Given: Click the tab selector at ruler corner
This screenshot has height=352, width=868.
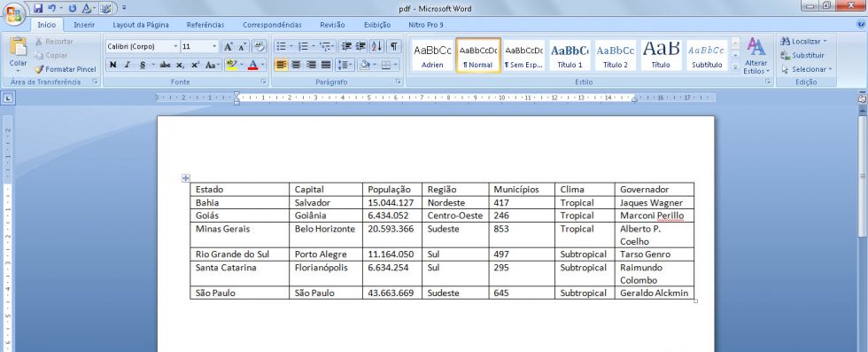Looking at the screenshot, I should click(x=8, y=98).
